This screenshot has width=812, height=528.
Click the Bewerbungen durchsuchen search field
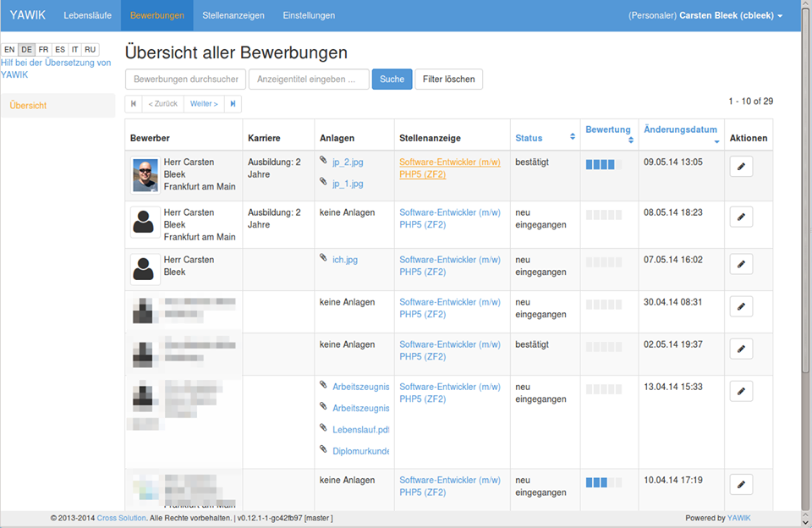185,79
